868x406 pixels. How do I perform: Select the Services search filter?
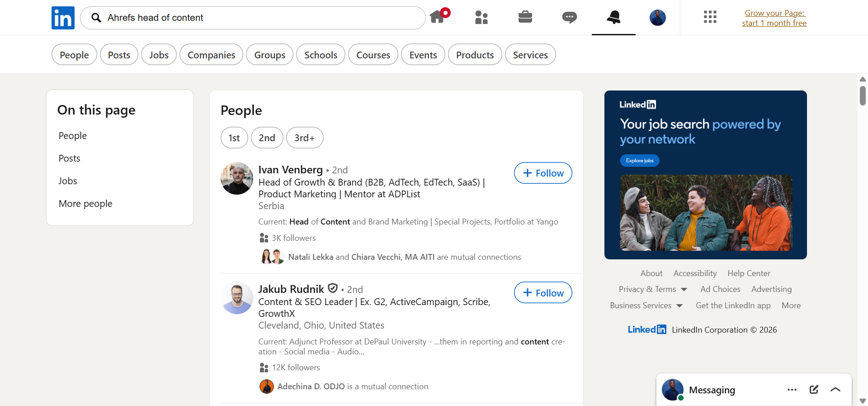pyautogui.click(x=530, y=55)
